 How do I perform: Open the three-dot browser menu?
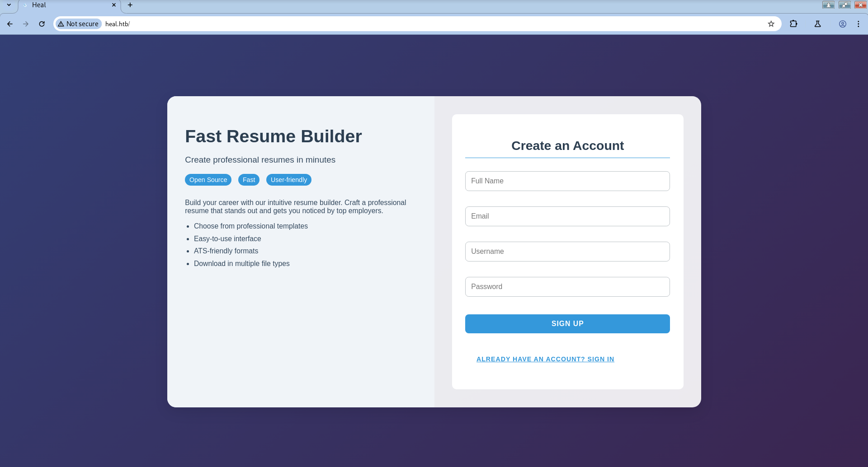[x=859, y=23]
